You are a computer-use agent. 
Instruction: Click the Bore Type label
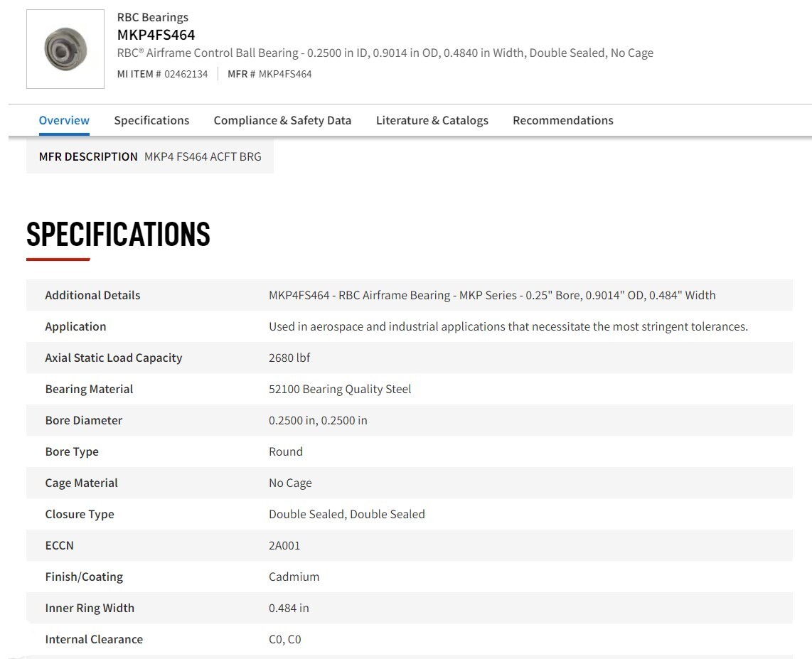click(72, 452)
